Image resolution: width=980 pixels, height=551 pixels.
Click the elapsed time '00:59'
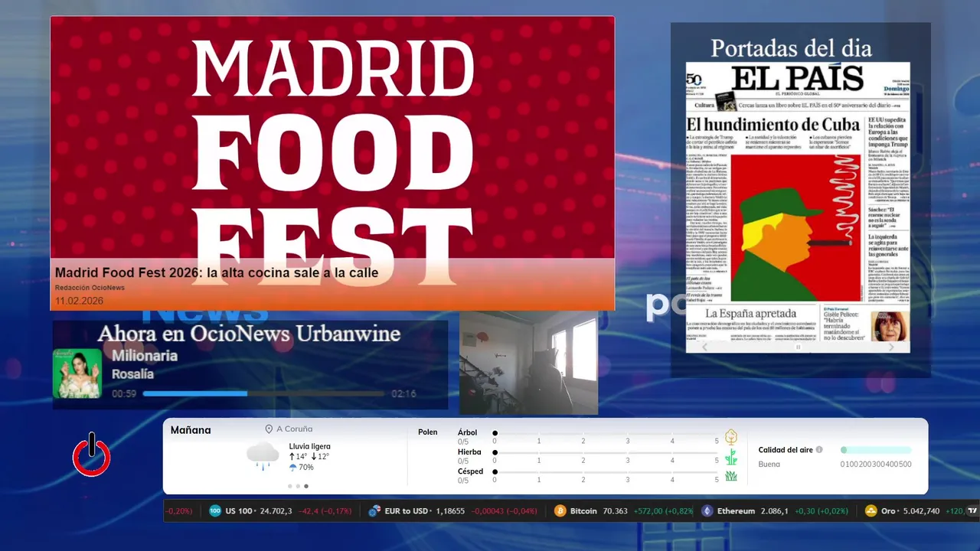124,394
